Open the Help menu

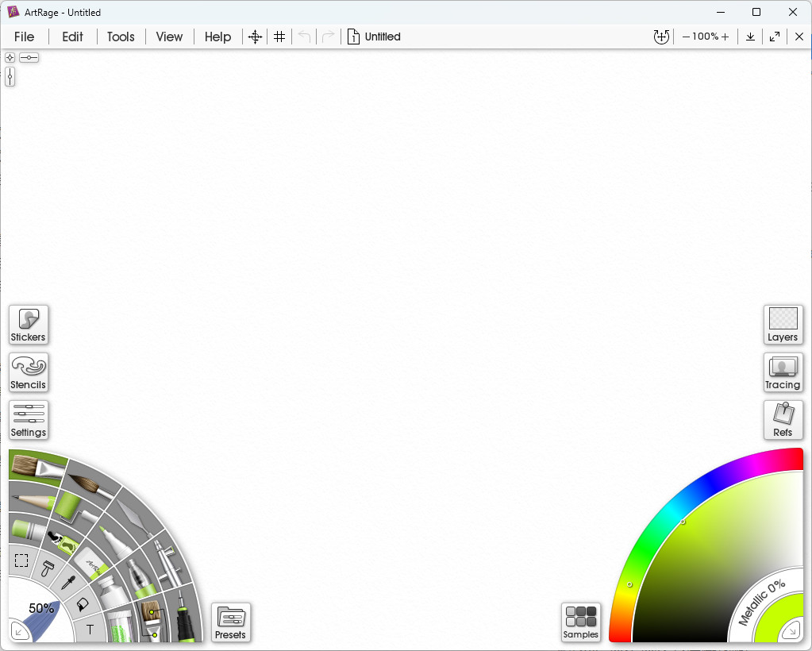pos(217,37)
